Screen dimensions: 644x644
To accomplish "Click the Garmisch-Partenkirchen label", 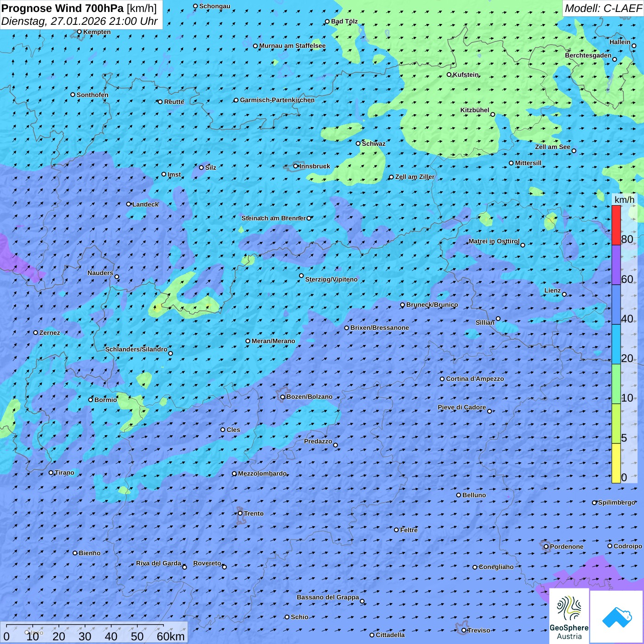I will tap(277, 100).
